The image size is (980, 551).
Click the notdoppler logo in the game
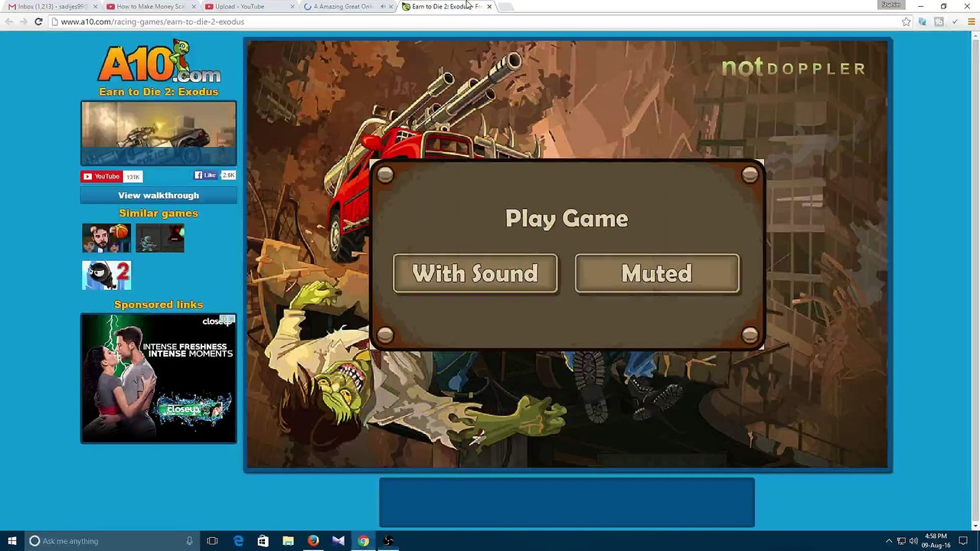click(x=793, y=68)
